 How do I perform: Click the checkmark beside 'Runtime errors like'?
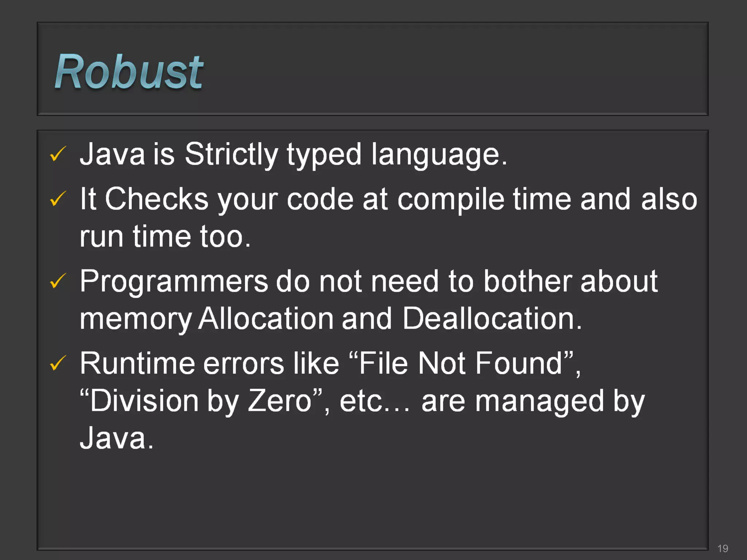pos(58,363)
